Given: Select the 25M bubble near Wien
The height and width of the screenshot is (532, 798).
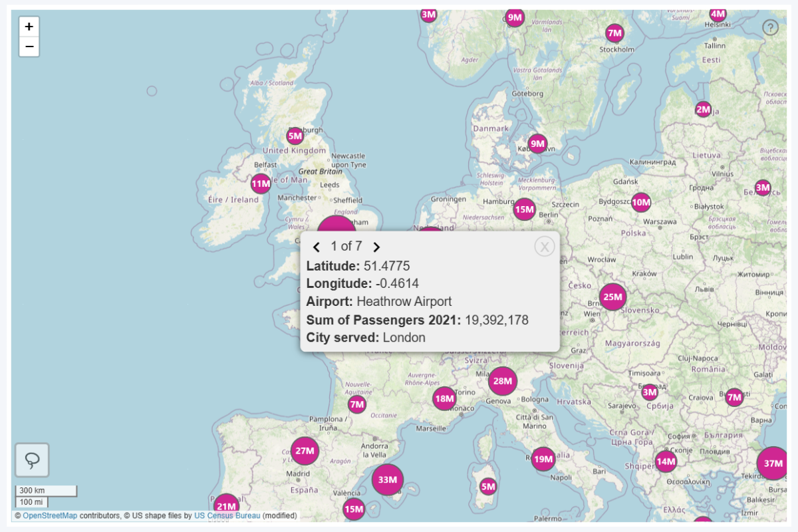Looking at the screenshot, I should (612, 297).
